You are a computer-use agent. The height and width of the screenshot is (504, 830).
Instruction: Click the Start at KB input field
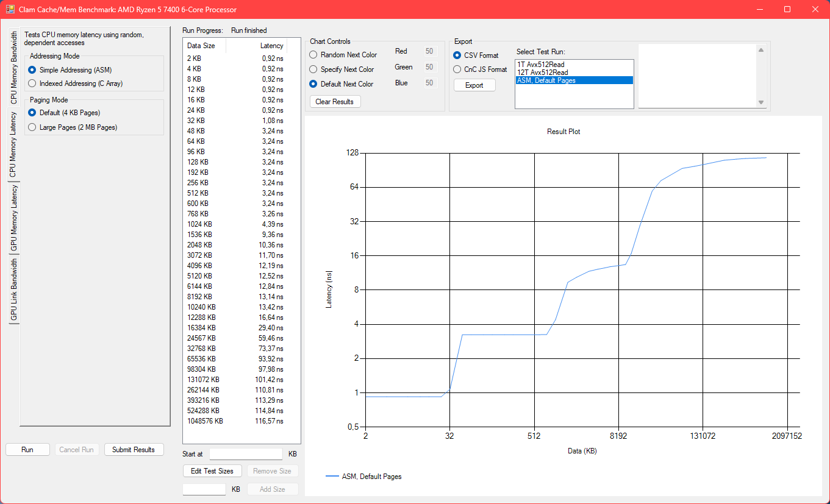tap(246, 454)
